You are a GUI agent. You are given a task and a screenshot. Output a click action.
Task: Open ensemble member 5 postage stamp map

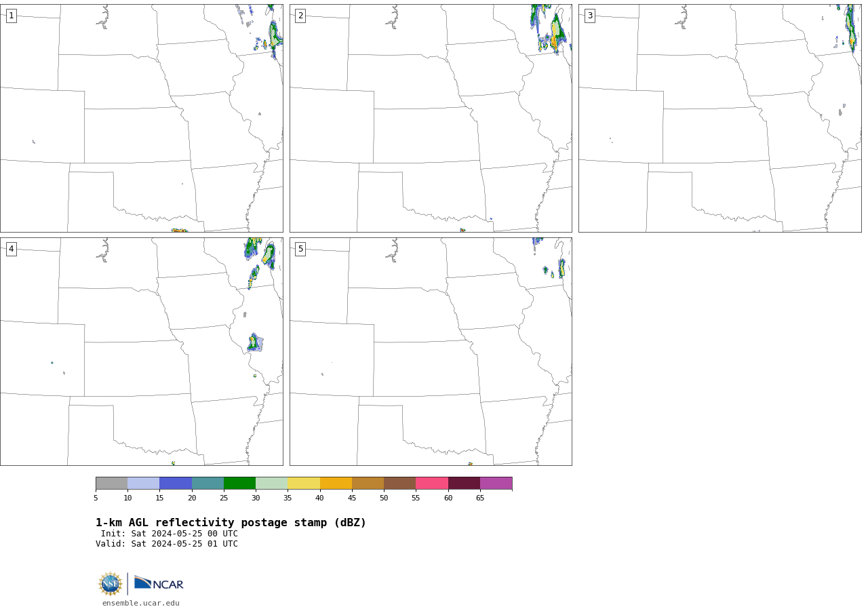point(431,351)
